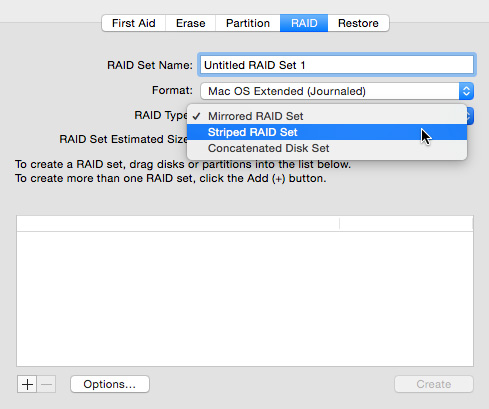The width and height of the screenshot is (489, 409).
Task: Focus the RAID Set Name text field
Action: coord(337,65)
